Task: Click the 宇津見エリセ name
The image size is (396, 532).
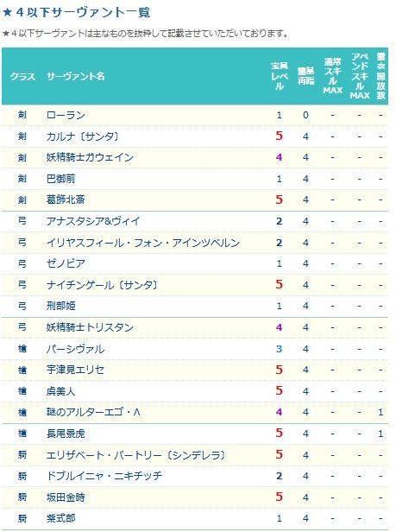Action: point(75,370)
